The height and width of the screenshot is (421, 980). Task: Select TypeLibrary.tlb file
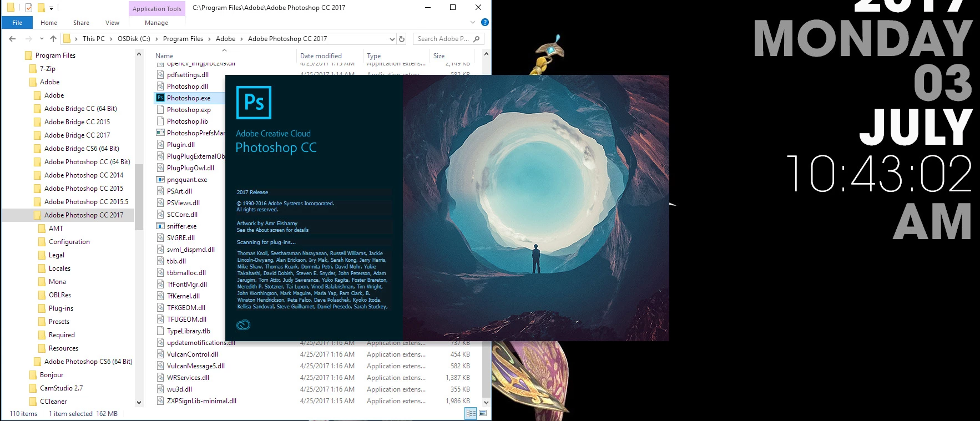[189, 331]
